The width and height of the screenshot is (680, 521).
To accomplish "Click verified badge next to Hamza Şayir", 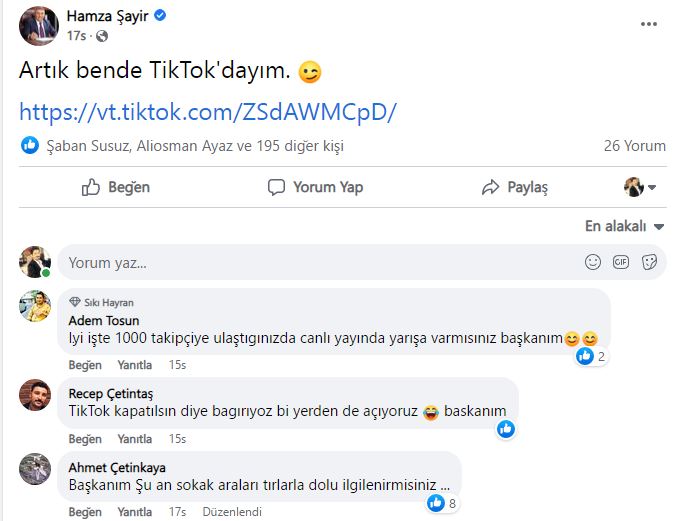I will 160,16.
